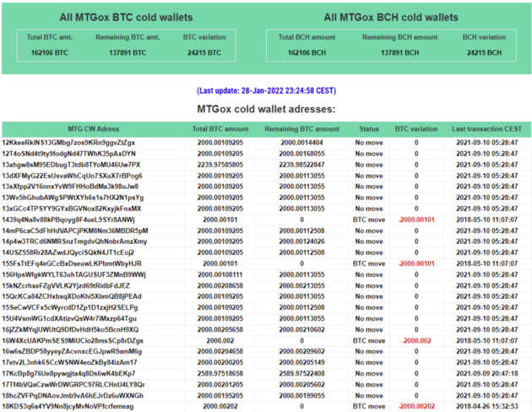Click the Remaining BTC amount column header
532x412 pixels.
click(x=301, y=129)
